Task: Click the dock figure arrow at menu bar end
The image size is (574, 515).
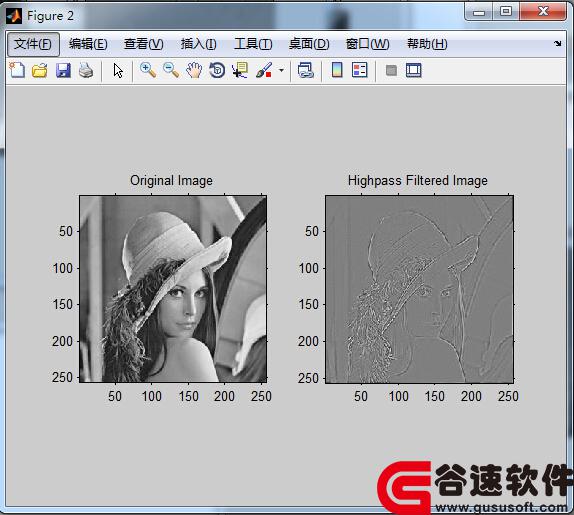Action: (x=558, y=44)
